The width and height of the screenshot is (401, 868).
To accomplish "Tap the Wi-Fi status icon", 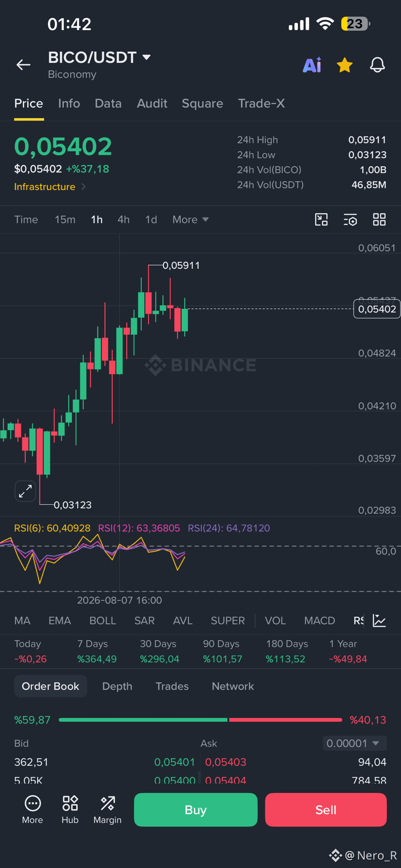I will [325, 24].
